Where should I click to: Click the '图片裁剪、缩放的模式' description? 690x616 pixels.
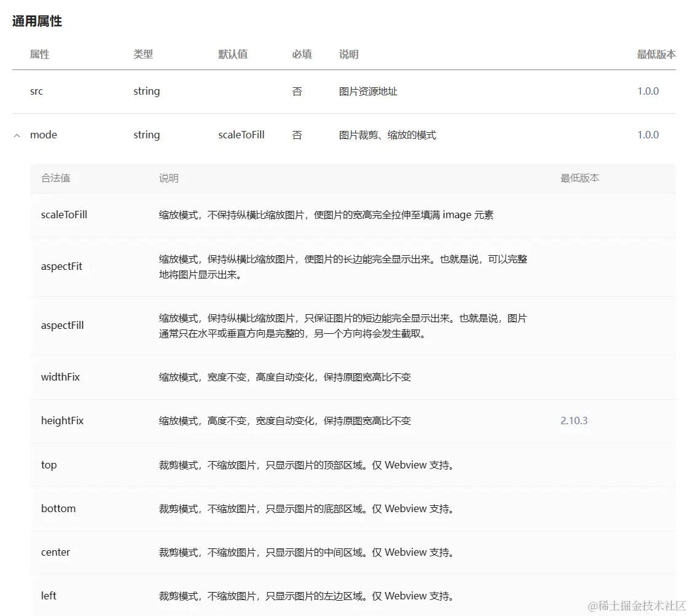pos(387,135)
